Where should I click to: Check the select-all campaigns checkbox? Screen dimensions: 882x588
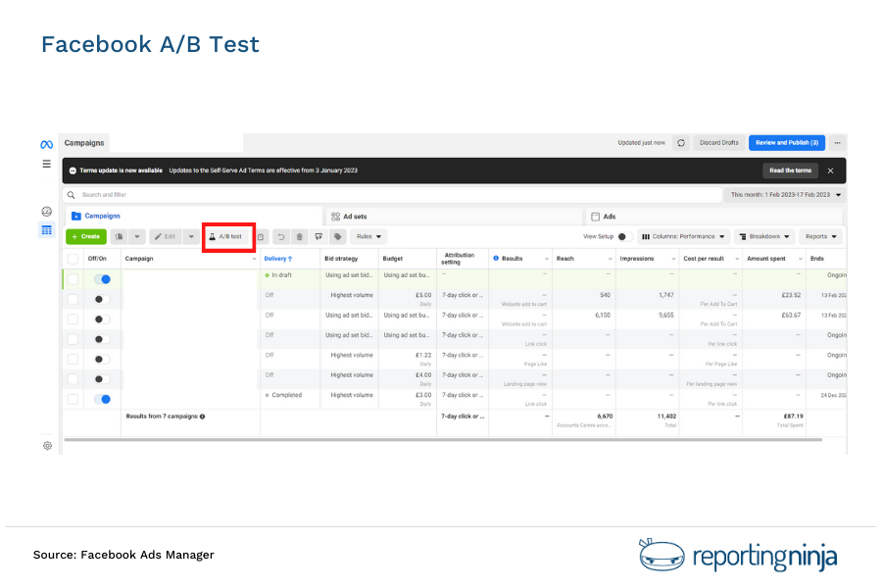pyautogui.click(x=73, y=258)
